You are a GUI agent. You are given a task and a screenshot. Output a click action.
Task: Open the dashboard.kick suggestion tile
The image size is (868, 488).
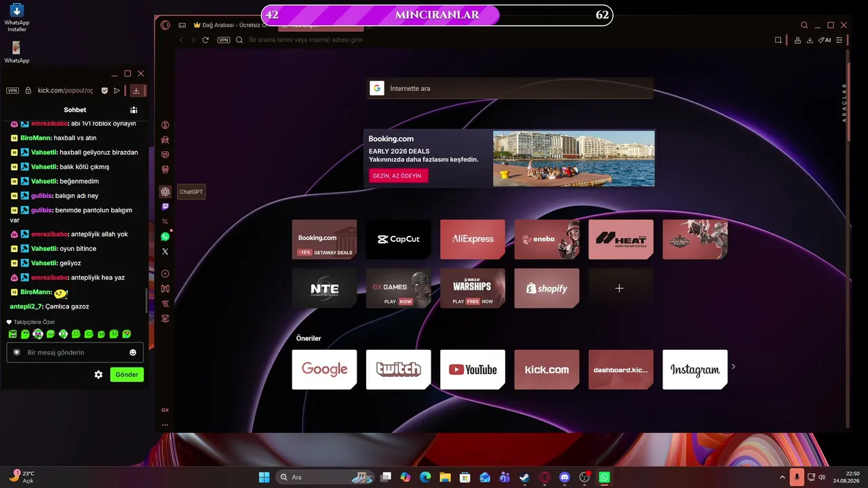click(621, 369)
